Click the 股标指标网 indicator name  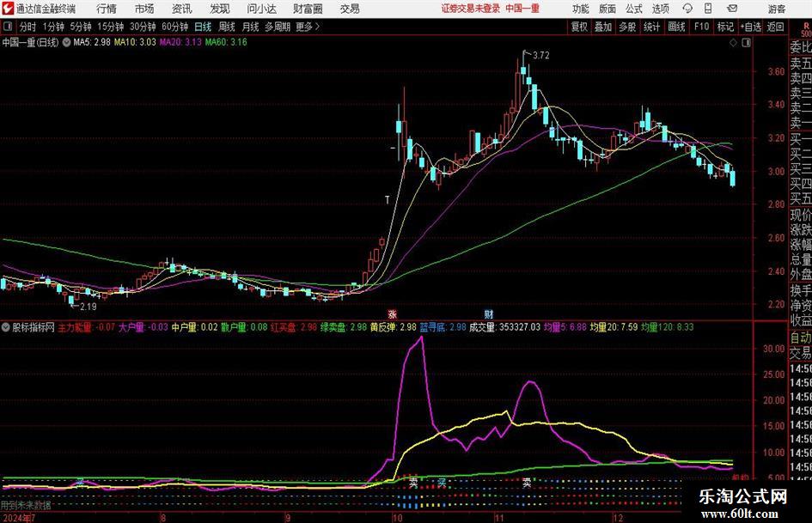34,327
